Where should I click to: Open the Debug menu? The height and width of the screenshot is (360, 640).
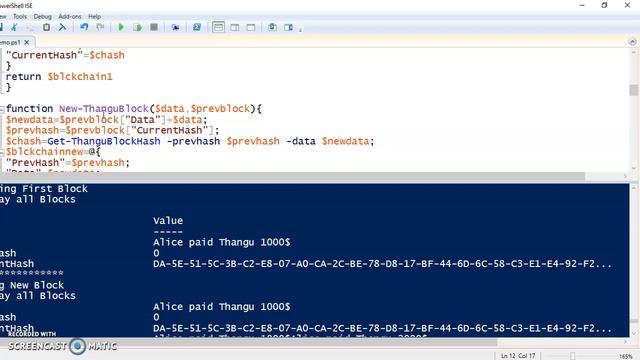[x=42, y=16]
